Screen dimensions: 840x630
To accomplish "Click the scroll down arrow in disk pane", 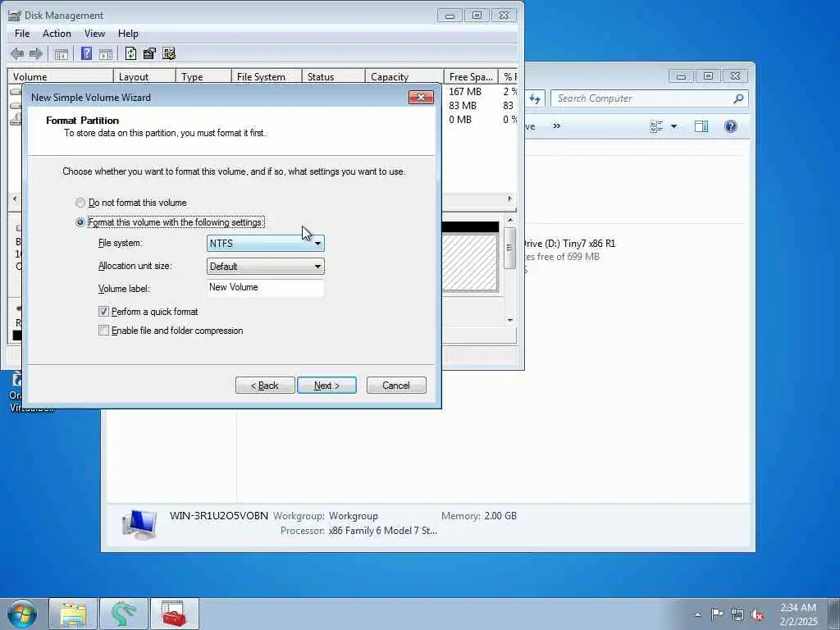I will (510, 320).
